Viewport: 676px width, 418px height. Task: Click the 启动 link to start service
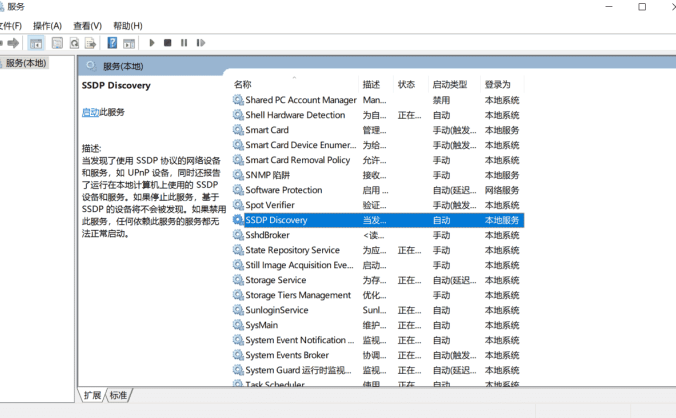tap(91, 112)
